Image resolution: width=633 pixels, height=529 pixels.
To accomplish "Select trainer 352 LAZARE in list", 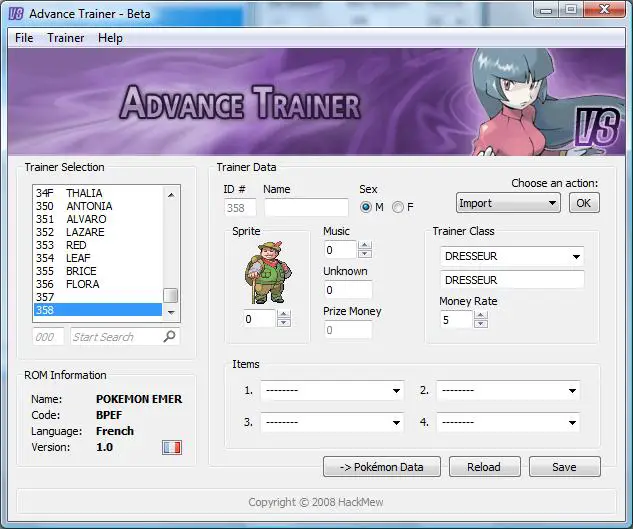I will point(98,232).
